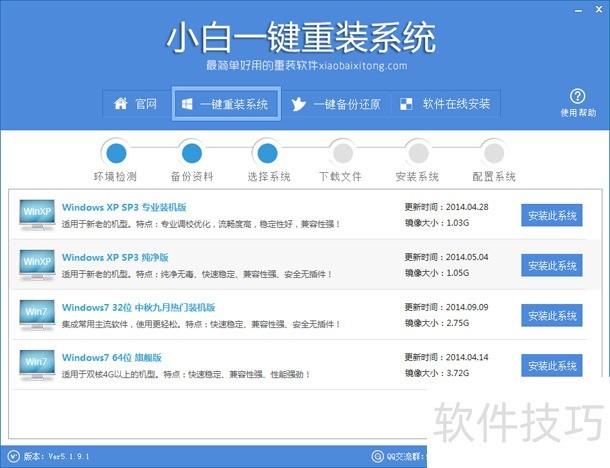Image resolution: width=610 pixels, height=468 pixels.
Task: Click WinXP monitor icon for 专业装机版
Action: pos(37,215)
